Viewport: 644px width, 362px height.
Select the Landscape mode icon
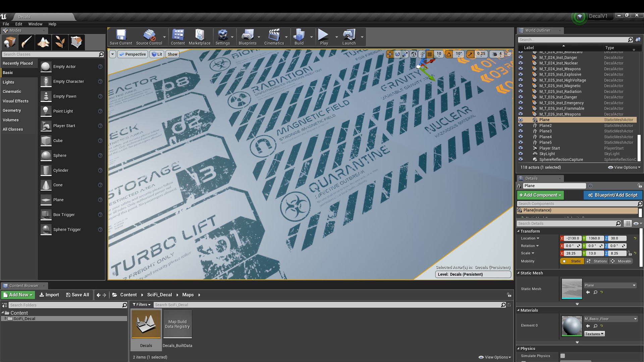43,42
